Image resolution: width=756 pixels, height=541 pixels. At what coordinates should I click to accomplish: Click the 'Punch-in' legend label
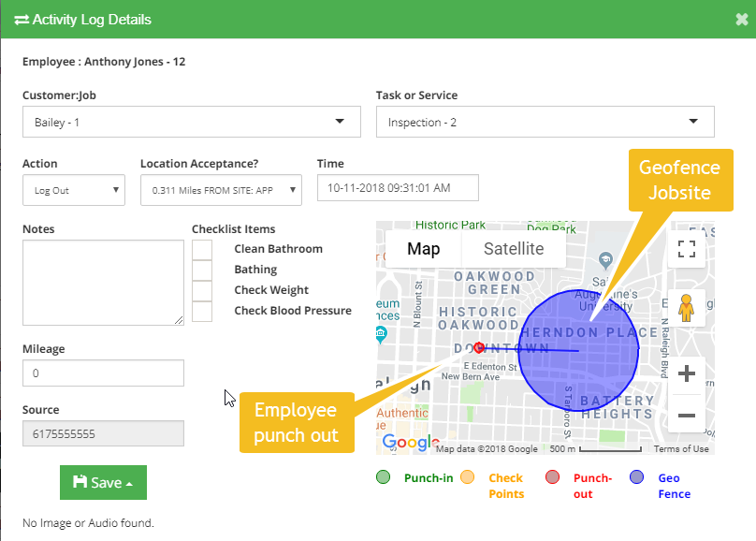click(429, 478)
